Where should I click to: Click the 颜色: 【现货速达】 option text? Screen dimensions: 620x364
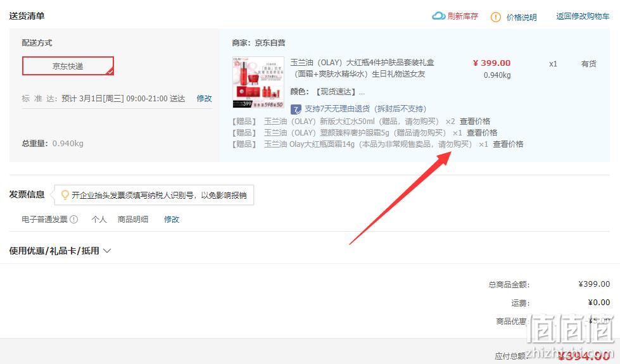327,92
